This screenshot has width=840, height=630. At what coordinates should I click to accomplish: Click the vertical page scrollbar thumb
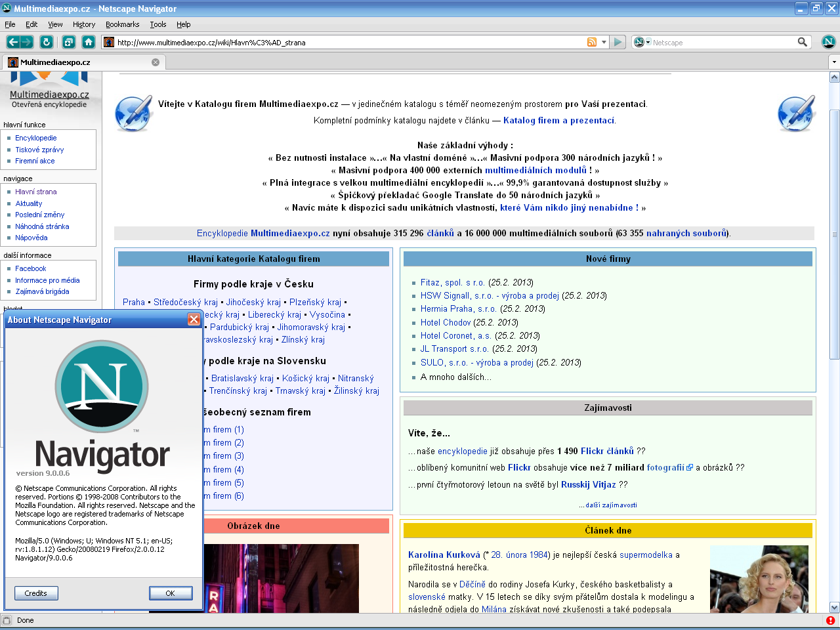pos(834,234)
